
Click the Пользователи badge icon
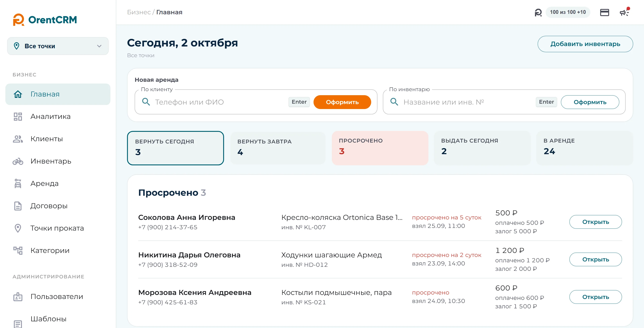pyautogui.click(x=18, y=296)
